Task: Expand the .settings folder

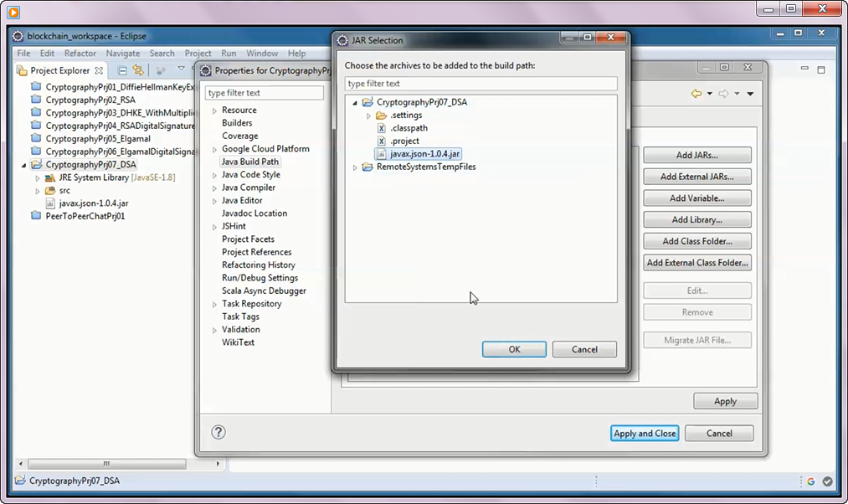Action: coord(368,116)
